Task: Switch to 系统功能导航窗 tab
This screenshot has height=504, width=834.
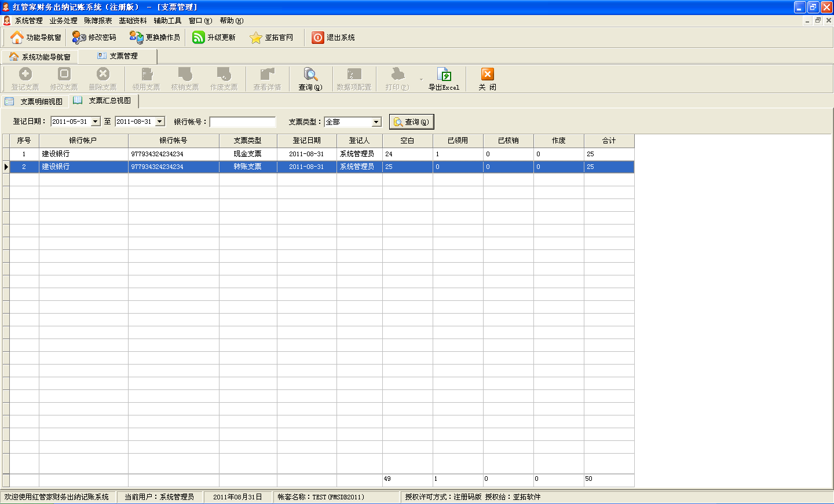Action: [x=39, y=57]
